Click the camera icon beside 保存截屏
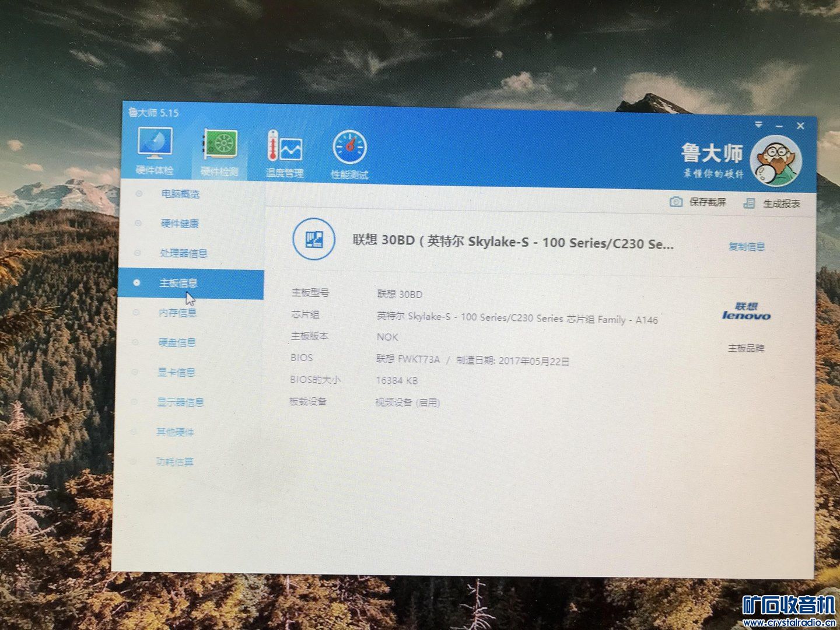This screenshot has width=840, height=630. pos(675,202)
